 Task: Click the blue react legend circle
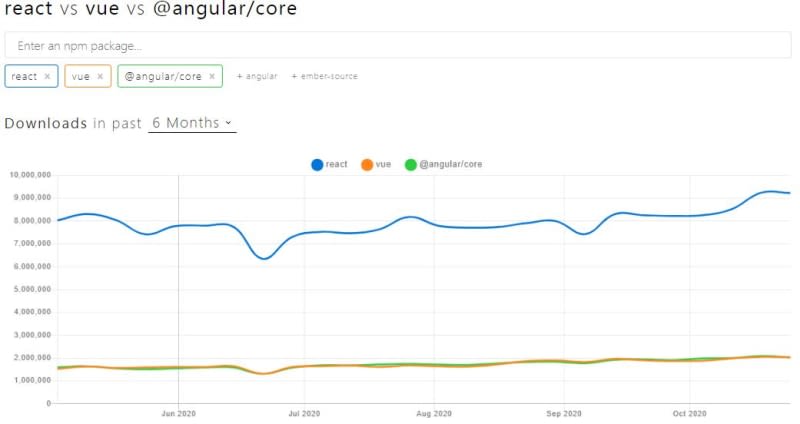pyautogui.click(x=317, y=164)
